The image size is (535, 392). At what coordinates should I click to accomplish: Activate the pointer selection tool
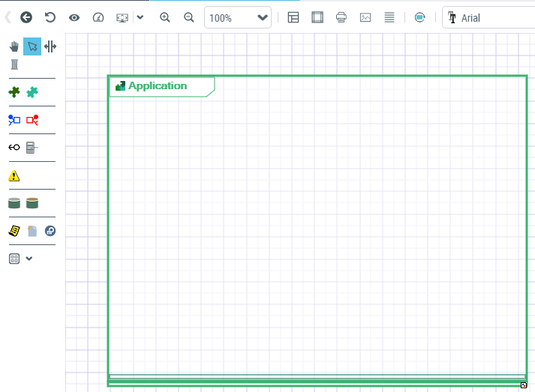32,46
